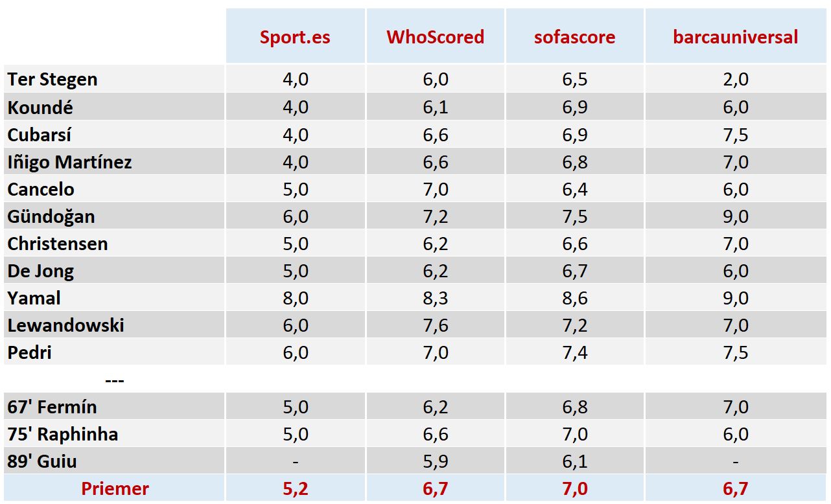The image size is (831, 504).
Task: Select Guiu's WhoScored rating of 5,9
Action: (x=435, y=461)
